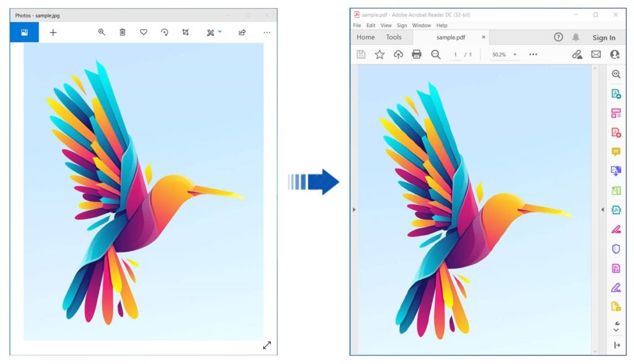Star sample.pdf in Acrobat toolbar
634x364 pixels.
[380, 54]
